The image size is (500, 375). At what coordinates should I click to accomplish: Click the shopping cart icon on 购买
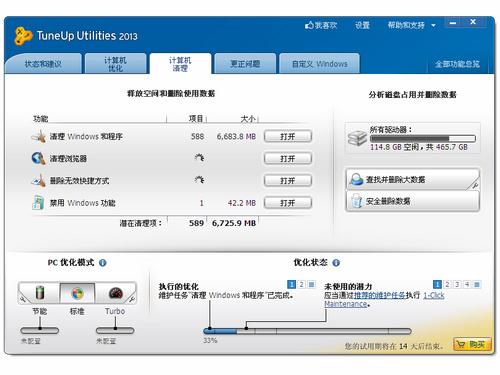[461, 344]
